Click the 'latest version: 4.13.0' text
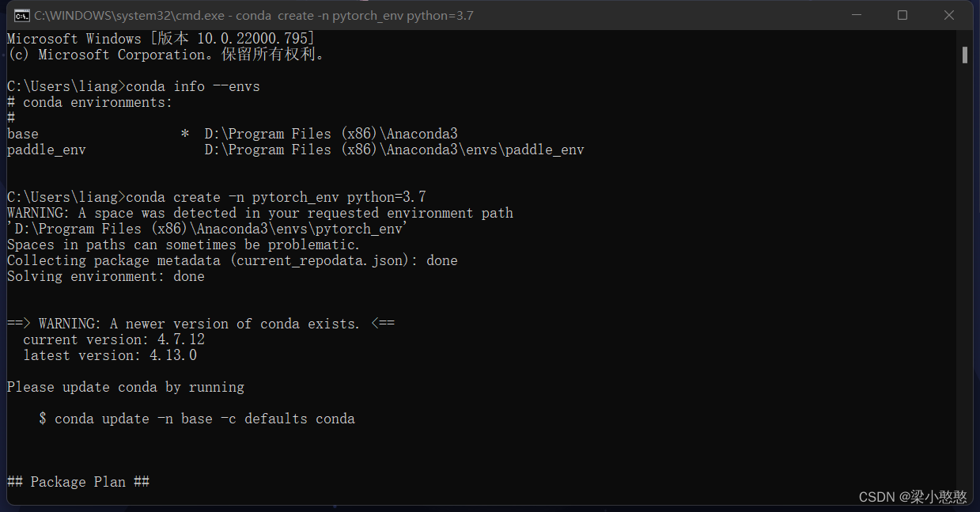Screen dimensions: 980x512 coord(109,355)
